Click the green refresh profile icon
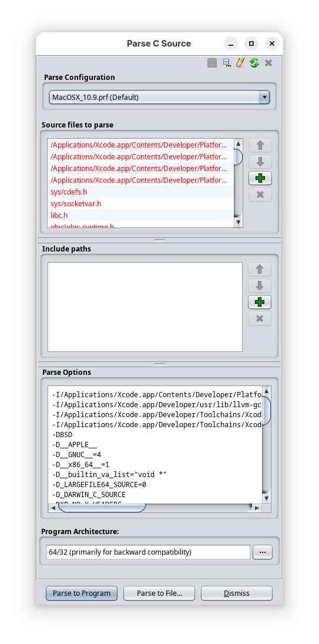Viewport: 319px width, 644px height. click(254, 63)
